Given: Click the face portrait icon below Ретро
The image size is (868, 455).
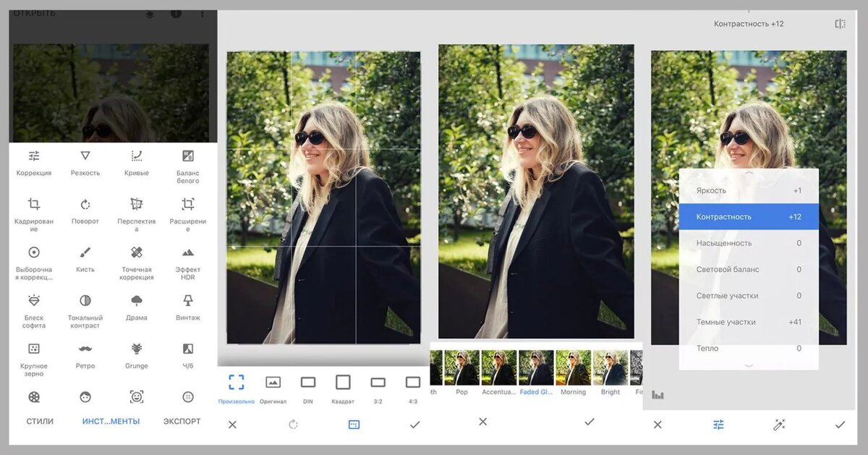Looking at the screenshot, I should tap(85, 397).
